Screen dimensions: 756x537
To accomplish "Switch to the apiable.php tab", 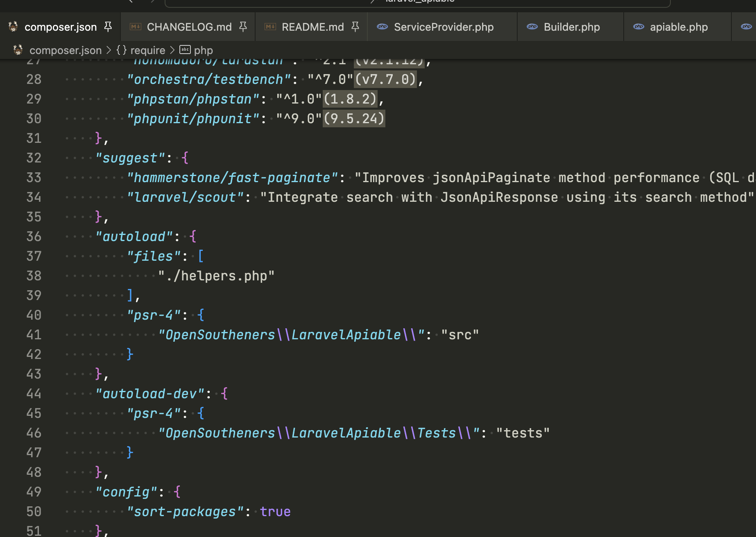I will click(x=679, y=27).
